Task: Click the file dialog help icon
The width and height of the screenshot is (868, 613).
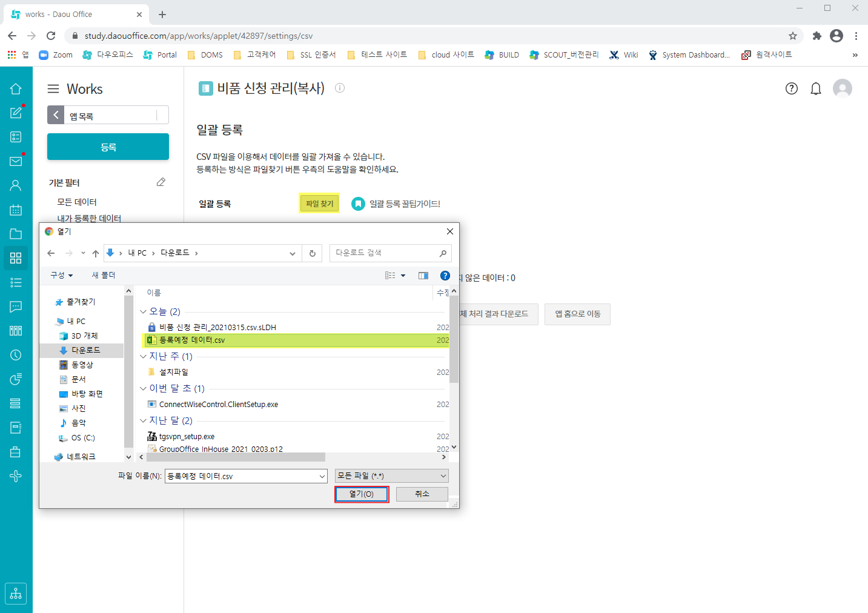Action: pyautogui.click(x=445, y=276)
